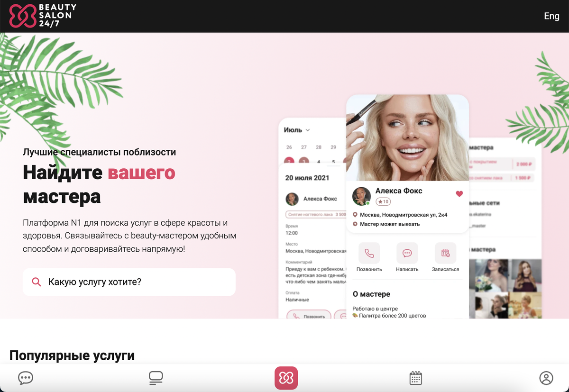
Task: Select the Позвонить phone icon on the master card
Action: point(369,253)
